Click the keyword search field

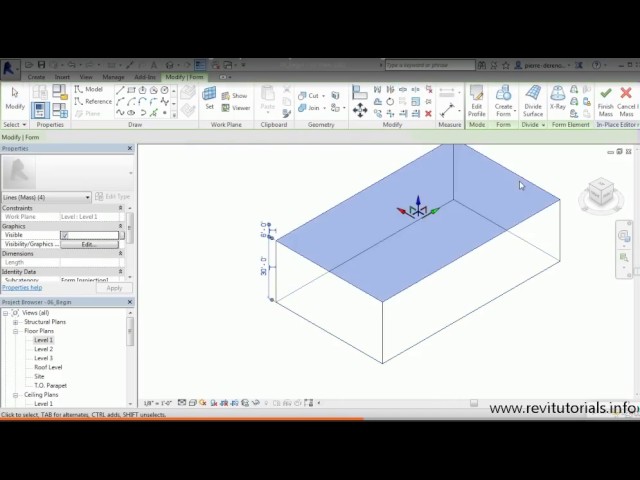pyautogui.click(x=430, y=65)
